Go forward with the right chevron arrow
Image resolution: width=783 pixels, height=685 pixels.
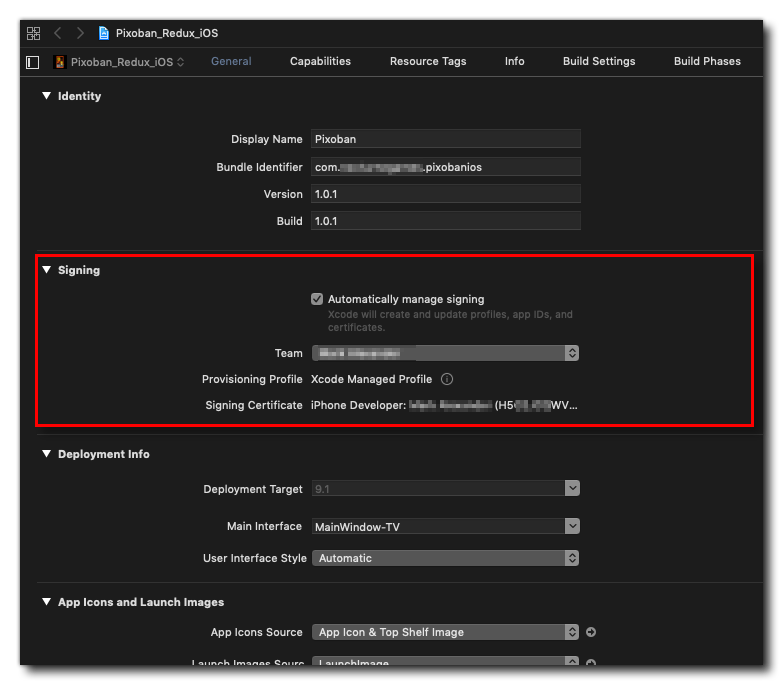(x=80, y=33)
